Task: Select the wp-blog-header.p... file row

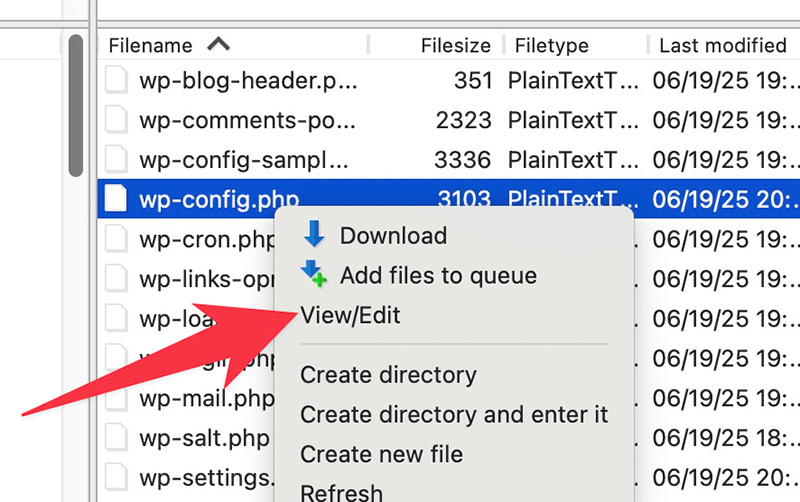Action: pos(448,81)
